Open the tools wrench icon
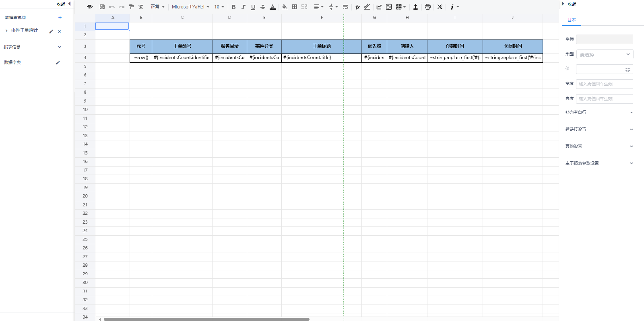The height and width of the screenshot is (321, 644). 440,7
